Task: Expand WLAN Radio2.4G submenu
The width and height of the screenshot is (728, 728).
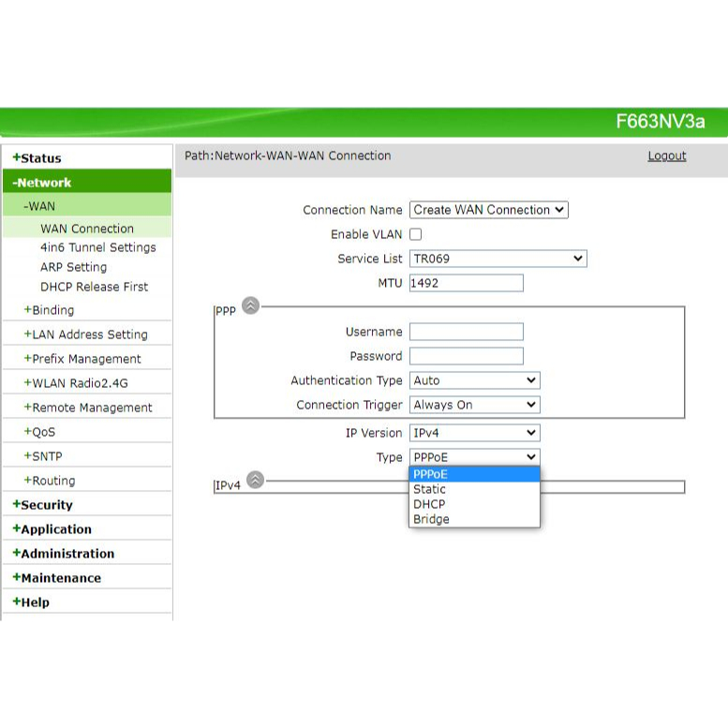Action: point(75,383)
